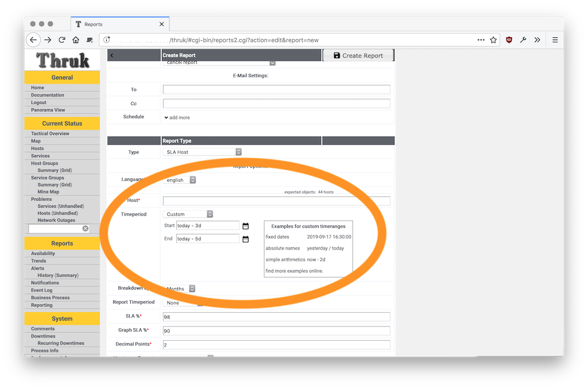Select the Reports browser tab

click(120, 24)
